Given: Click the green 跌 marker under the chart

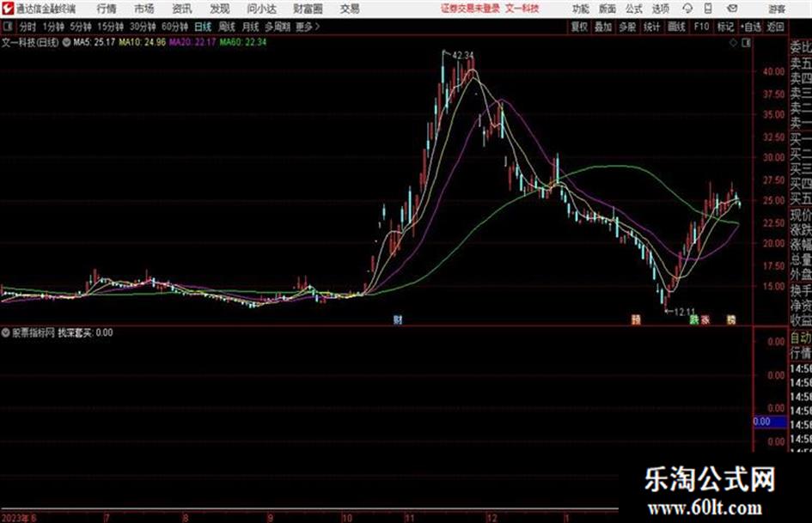Looking at the screenshot, I should click(x=694, y=319).
